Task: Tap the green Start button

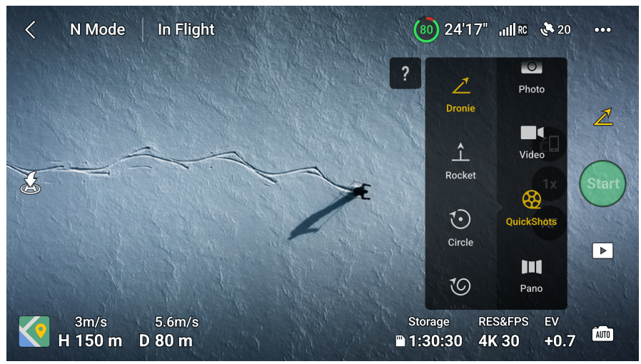Action: (x=602, y=183)
